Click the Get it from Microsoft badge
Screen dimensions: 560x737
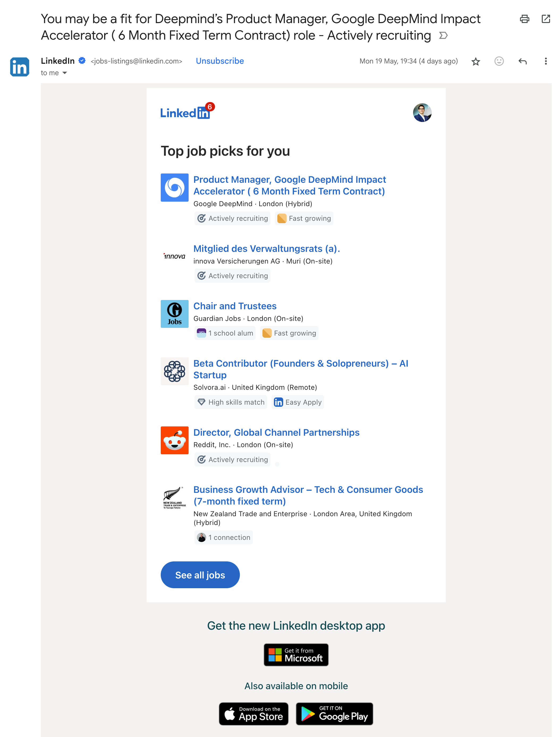296,655
